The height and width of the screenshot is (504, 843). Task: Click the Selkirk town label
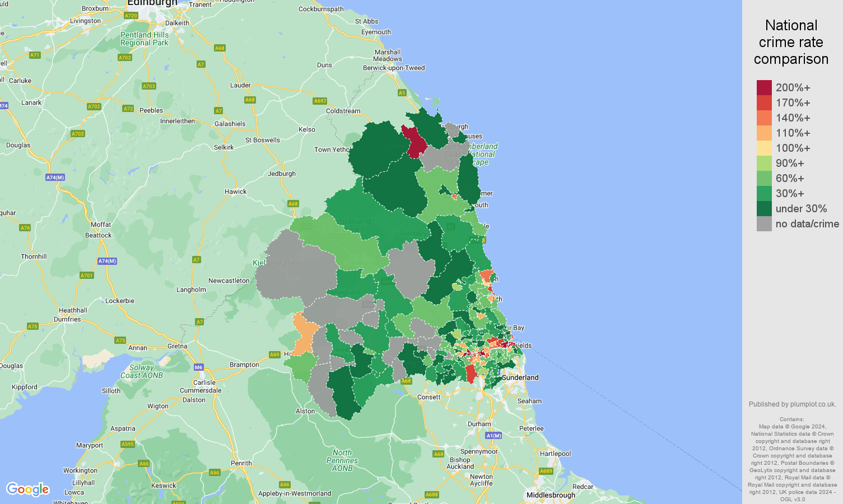coord(224,147)
